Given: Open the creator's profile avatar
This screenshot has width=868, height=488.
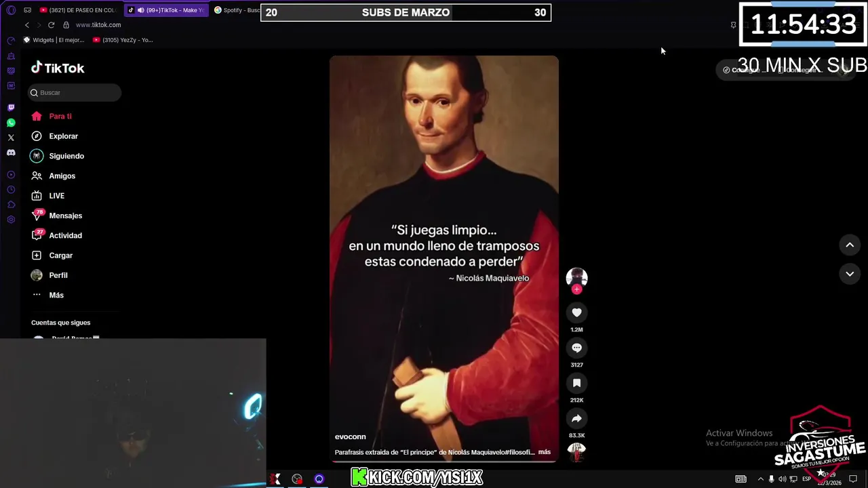Looking at the screenshot, I should click(x=576, y=277).
